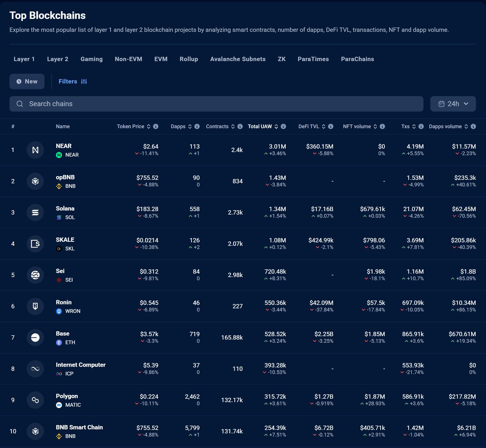Open the opBNB chain name link
486x448 pixels.
(x=65, y=177)
